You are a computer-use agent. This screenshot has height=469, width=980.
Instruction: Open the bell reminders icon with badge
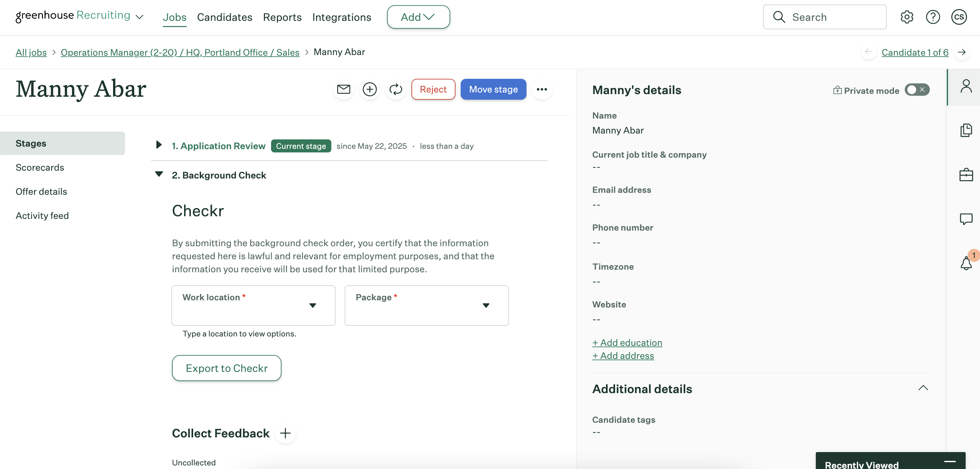click(x=966, y=263)
